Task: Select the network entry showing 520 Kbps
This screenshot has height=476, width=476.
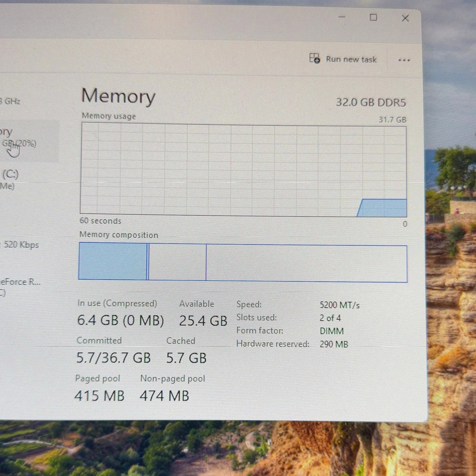Action: click(20, 245)
